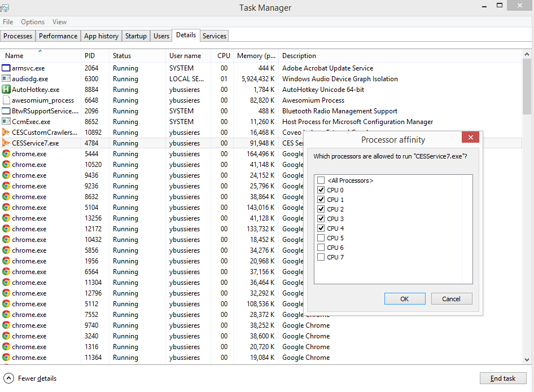
Task: Click Chrome icon for PID 13256 row
Action: (x=6, y=218)
